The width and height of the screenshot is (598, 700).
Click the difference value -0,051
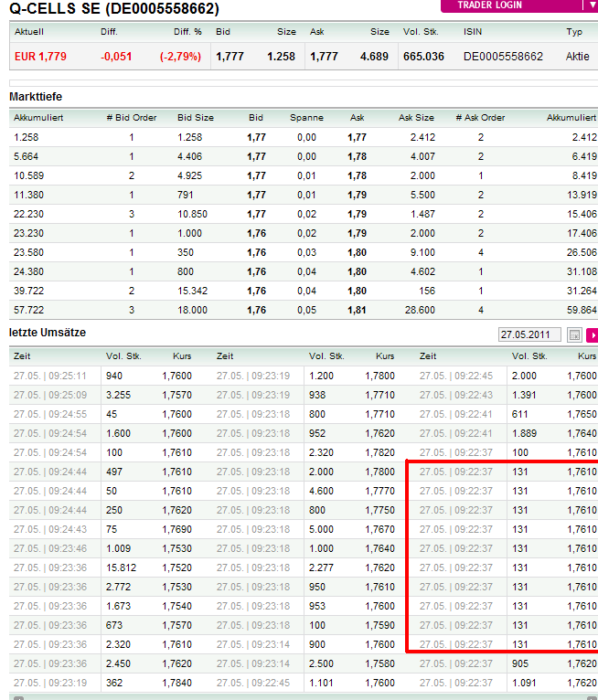click(116, 57)
